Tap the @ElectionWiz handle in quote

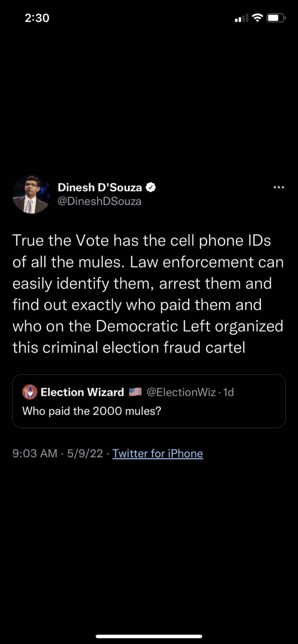181,392
